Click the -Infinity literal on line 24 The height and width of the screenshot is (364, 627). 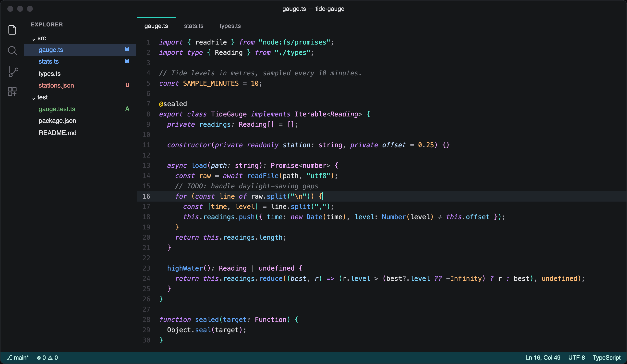tap(464, 278)
